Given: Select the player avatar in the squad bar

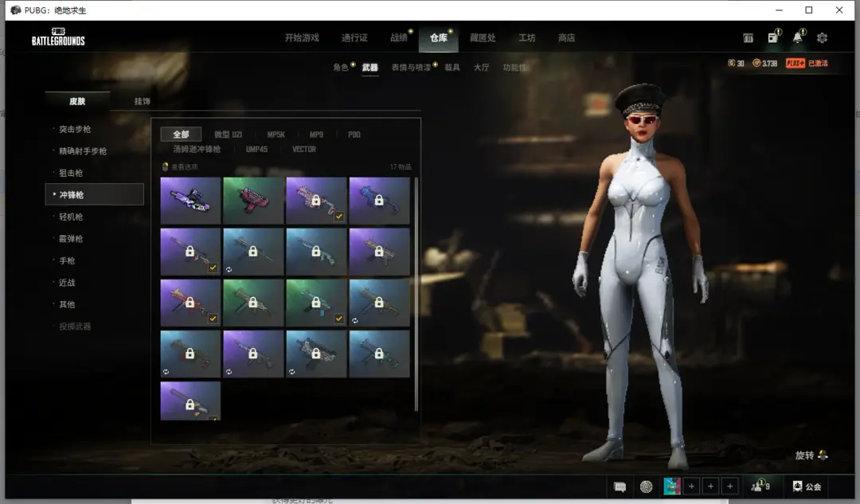Looking at the screenshot, I should click(672, 486).
